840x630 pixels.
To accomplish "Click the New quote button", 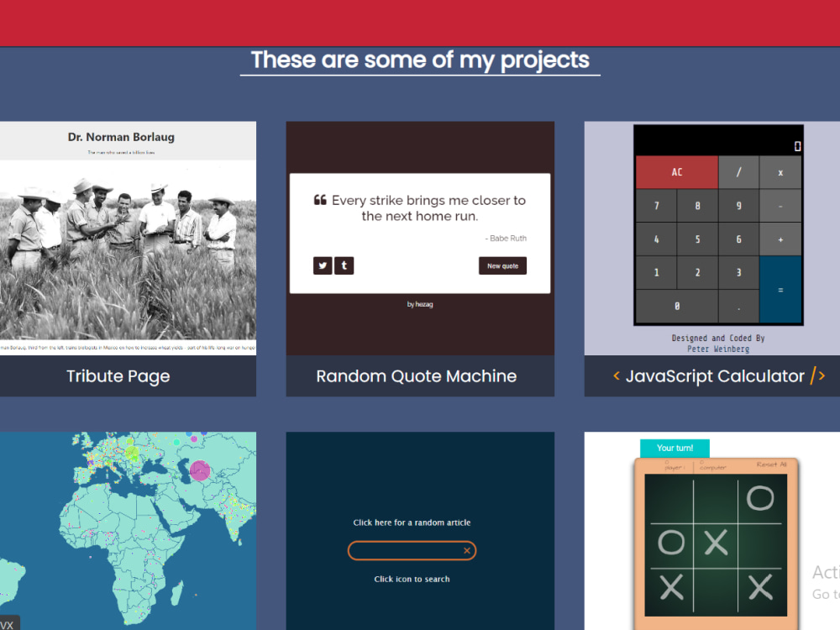I will (502, 265).
